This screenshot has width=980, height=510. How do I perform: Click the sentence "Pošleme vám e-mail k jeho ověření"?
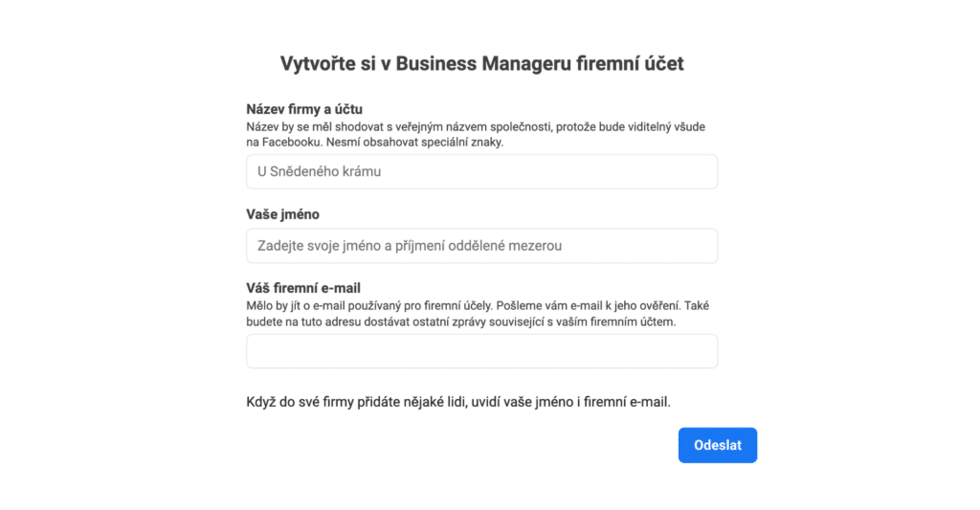589,306
